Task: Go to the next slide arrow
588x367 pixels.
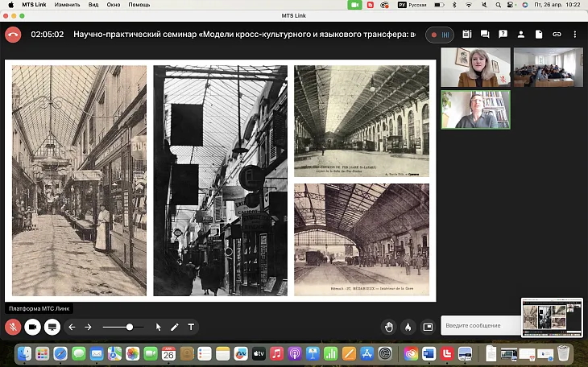Action: tap(88, 327)
